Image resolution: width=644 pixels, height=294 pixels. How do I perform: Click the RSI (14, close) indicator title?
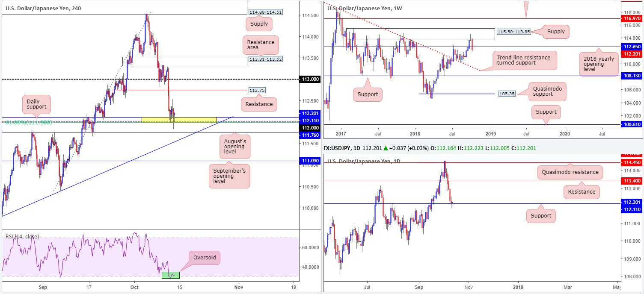tap(22, 237)
